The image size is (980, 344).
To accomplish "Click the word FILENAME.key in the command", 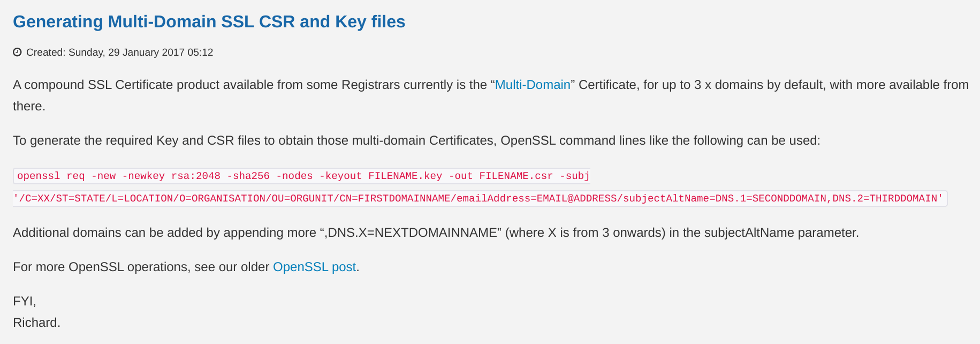I will (x=405, y=176).
